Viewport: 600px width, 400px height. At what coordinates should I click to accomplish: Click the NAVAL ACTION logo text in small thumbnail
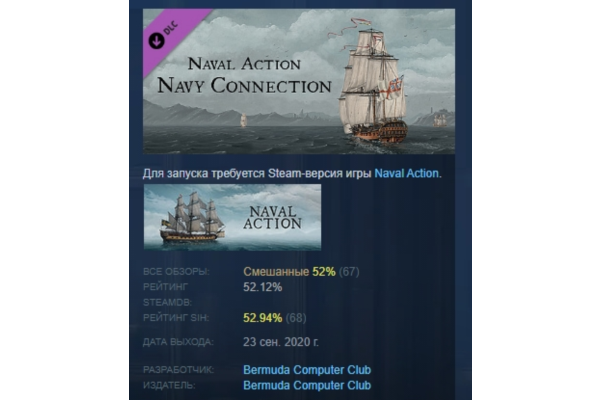click(272, 217)
